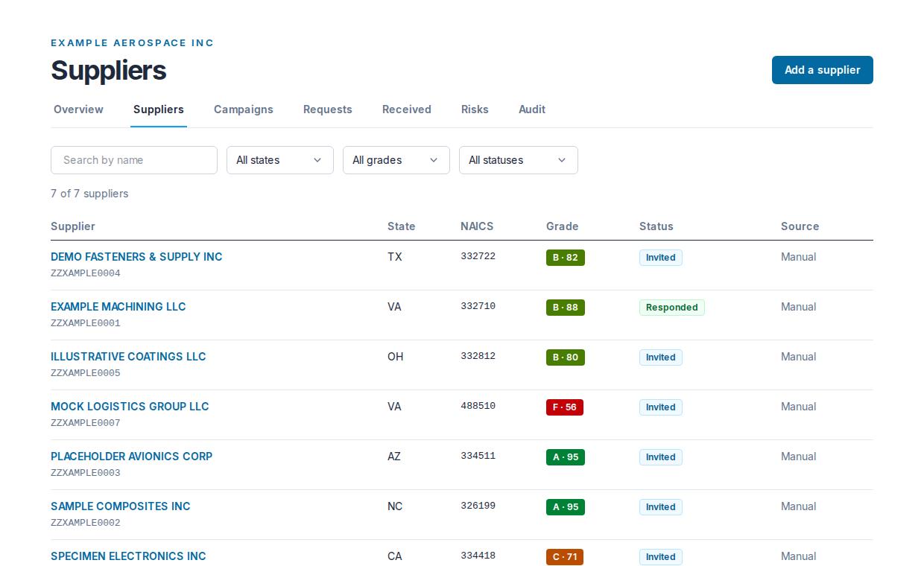Open EXAMPLE MACHINING LLC supplier page
Viewport: 924px width, 566px height.
pos(118,307)
